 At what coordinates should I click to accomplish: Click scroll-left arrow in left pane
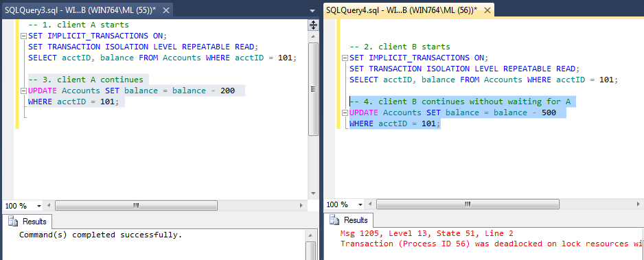click(49, 205)
